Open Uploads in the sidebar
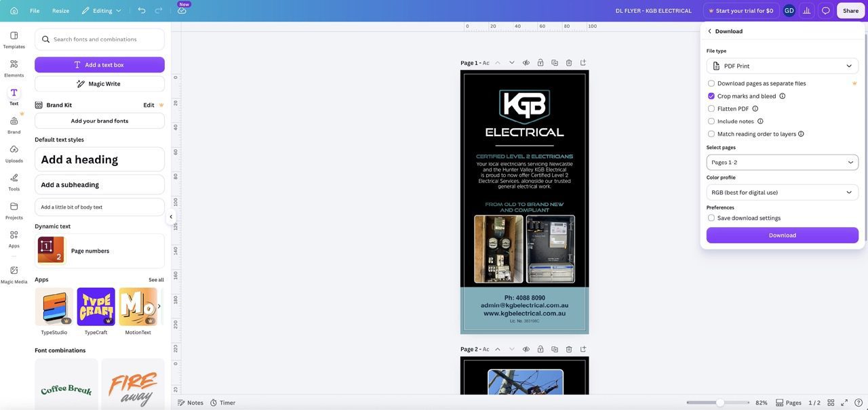The width and height of the screenshot is (868, 410). tap(14, 153)
